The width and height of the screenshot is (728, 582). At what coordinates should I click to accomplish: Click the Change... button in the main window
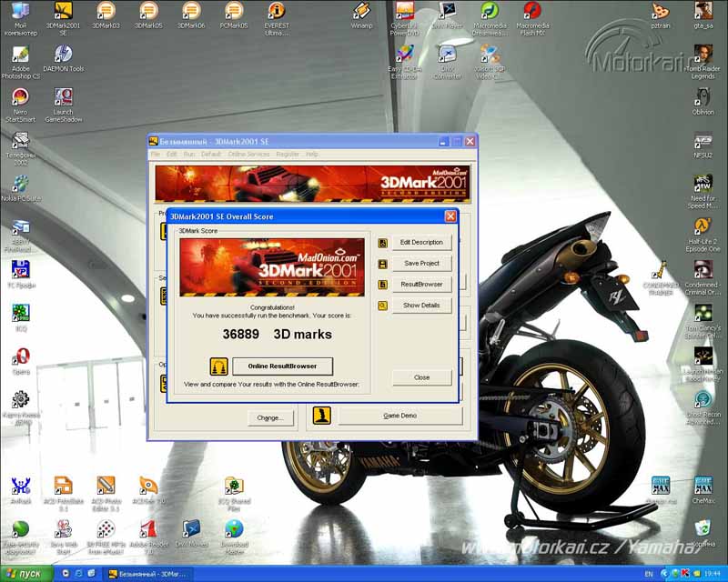(x=270, y=417)
